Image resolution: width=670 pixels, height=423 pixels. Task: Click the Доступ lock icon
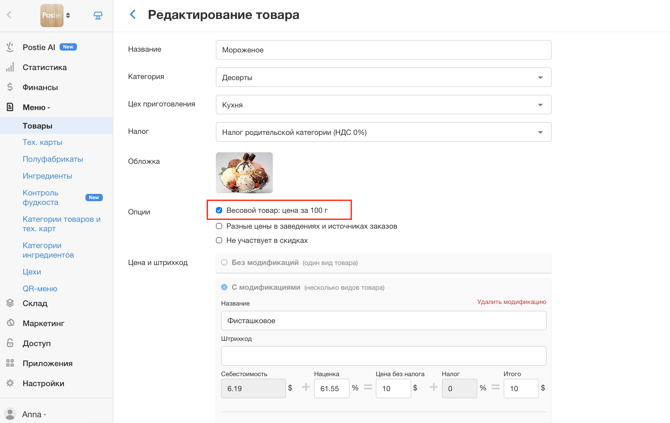10,343
